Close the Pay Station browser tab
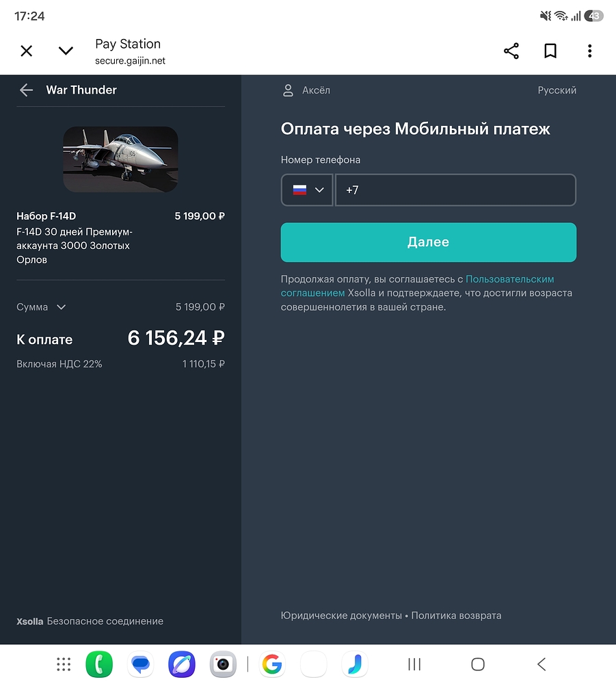The height and width of the screenshot is (684, 616). pos(27,51)
